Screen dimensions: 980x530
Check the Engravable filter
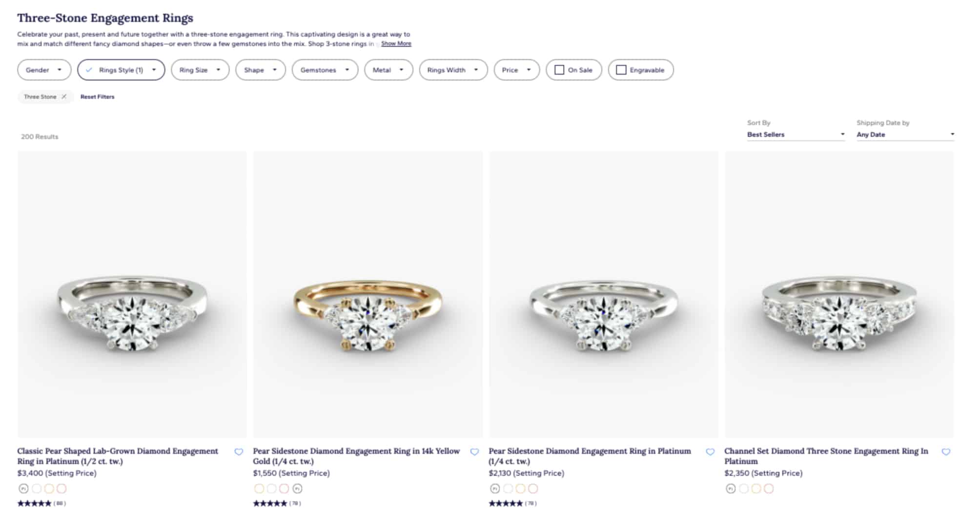[621, 69]
